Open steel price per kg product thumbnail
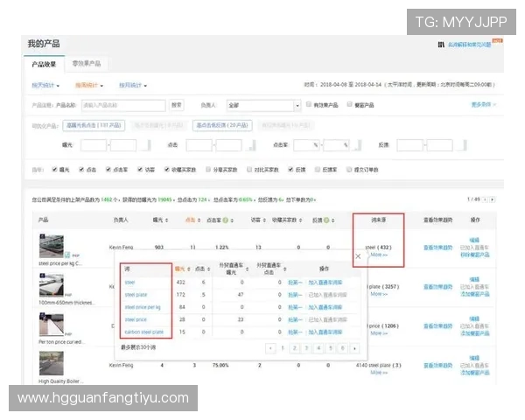Screen dimensions: 525x420 coord(52,246)
